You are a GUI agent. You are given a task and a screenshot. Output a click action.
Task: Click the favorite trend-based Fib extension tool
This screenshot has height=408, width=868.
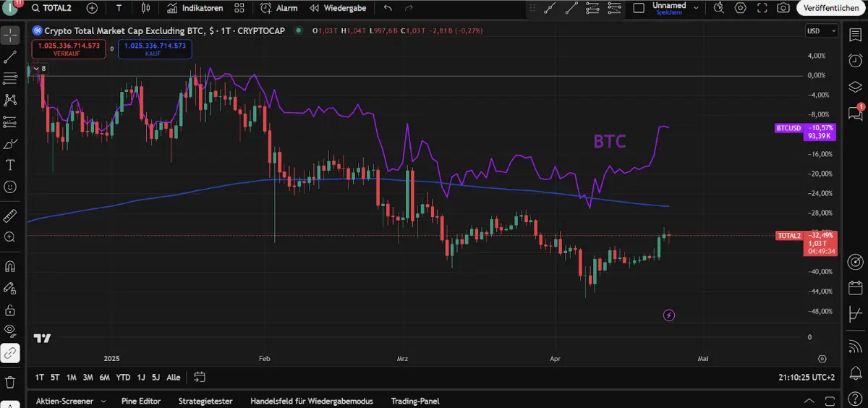(615, 8)
